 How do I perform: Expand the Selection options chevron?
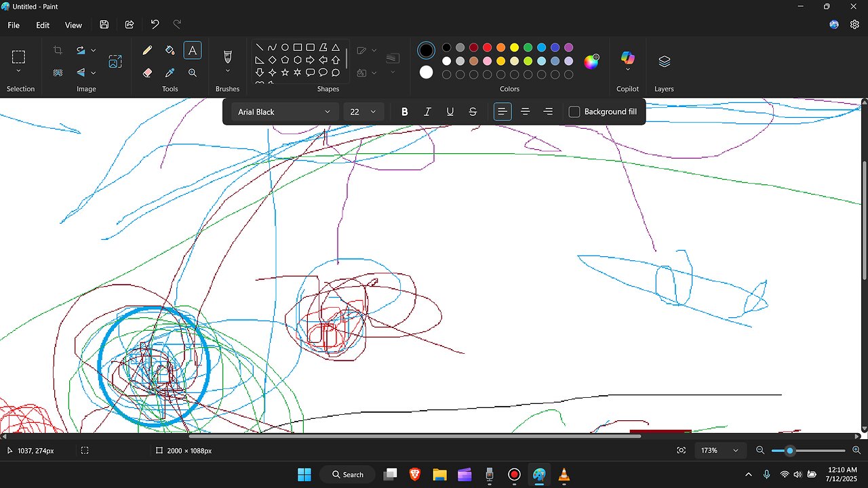click(18, 71)
